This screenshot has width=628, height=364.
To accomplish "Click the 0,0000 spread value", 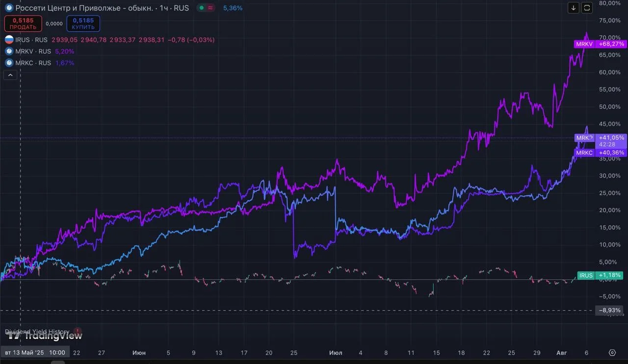I will 54,24.
